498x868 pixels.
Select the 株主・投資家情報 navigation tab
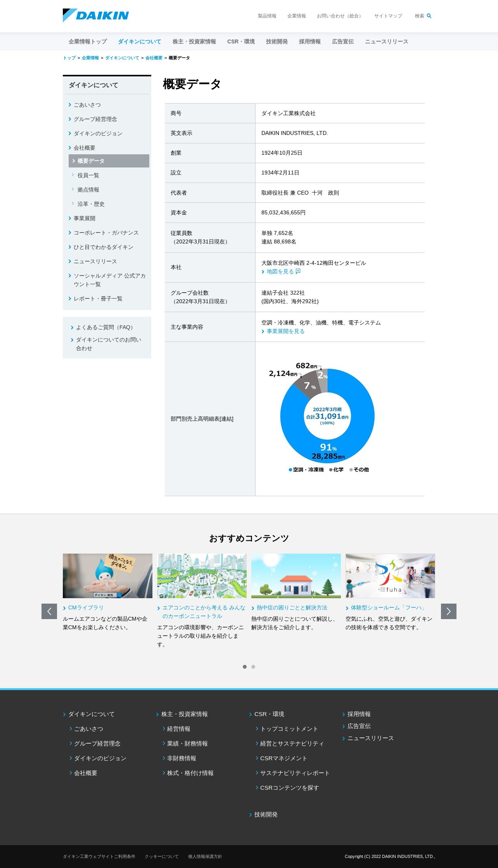tap(194, 41)
